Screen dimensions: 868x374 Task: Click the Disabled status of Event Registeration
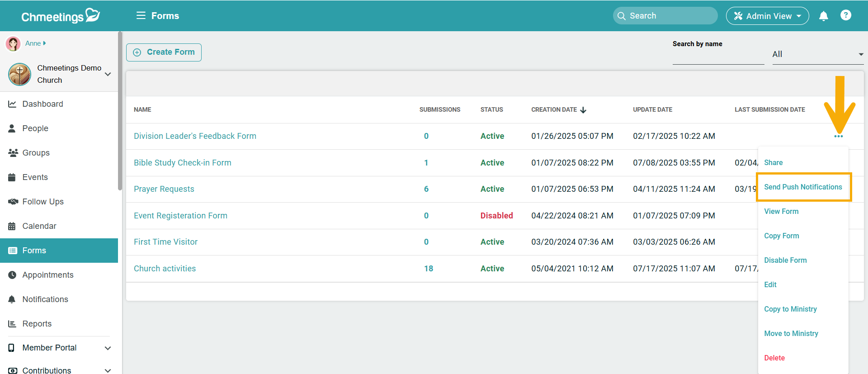tap(496, 216)
